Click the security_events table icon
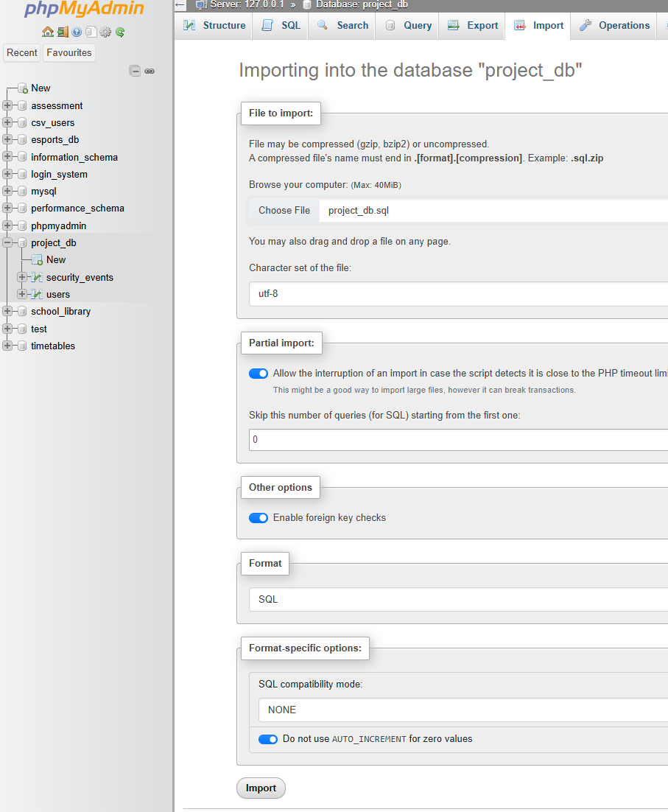 coord(37,278)
